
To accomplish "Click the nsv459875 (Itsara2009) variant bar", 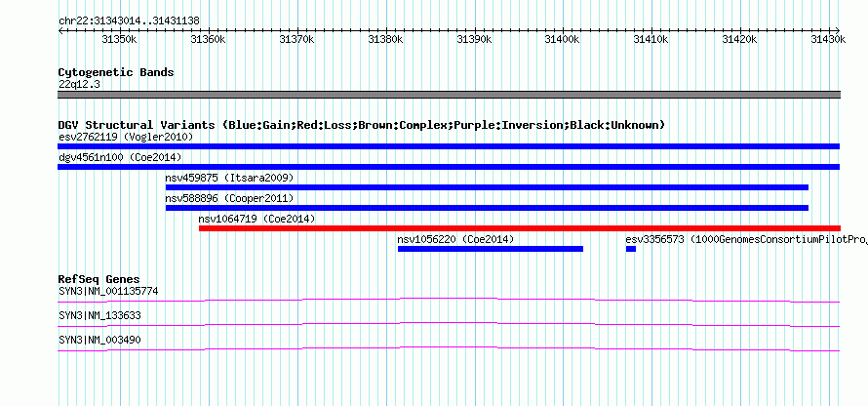I will coord(487,187).
